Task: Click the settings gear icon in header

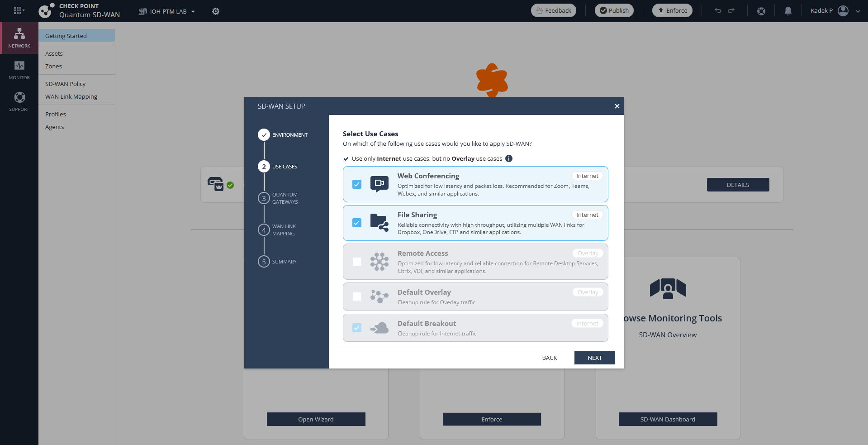Action: click(x=216, y=11)
